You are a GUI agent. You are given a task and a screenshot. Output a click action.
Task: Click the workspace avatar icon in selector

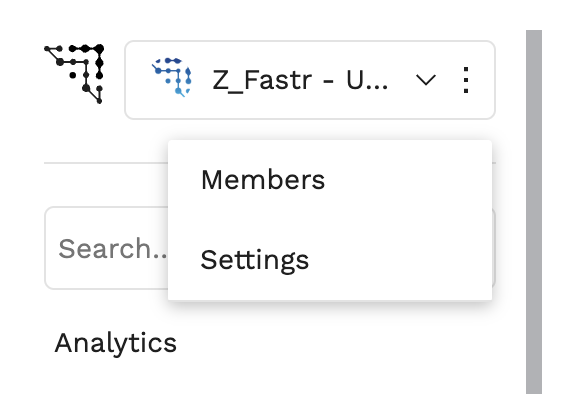(x=172, y=77)
